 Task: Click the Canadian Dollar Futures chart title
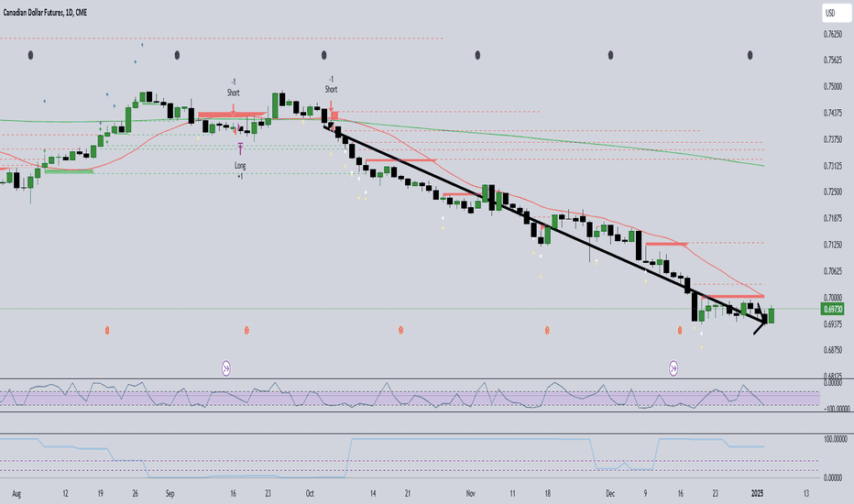pyautogui.click(x=45, y=13)
